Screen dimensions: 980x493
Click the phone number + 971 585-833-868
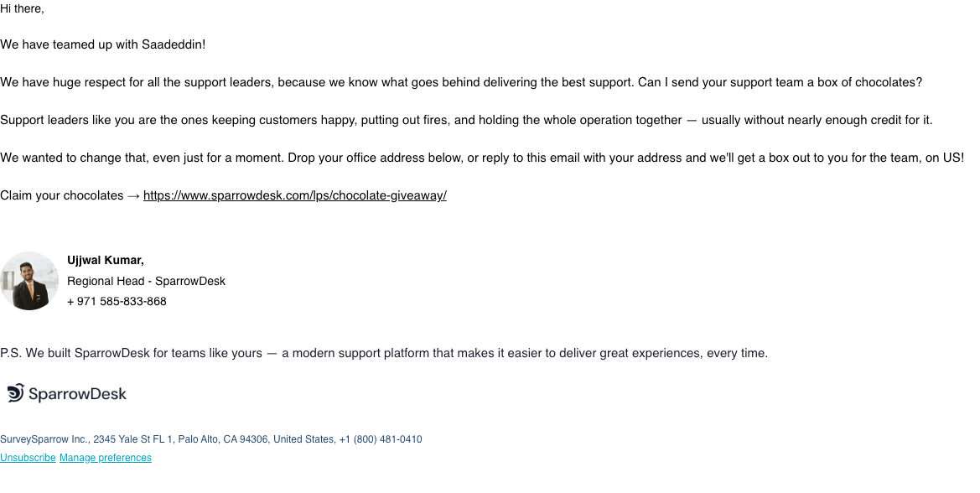117,301
